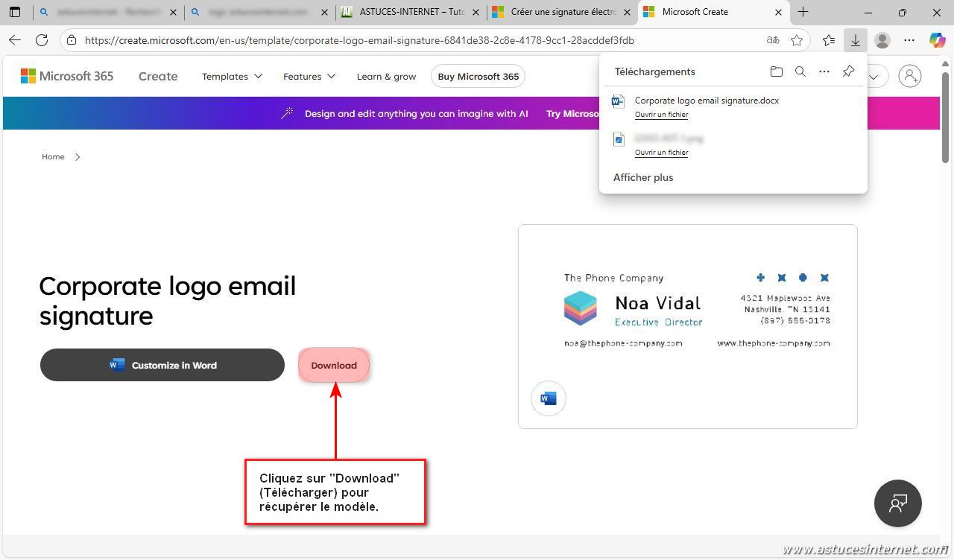Viewport: 954px width, 560px height.
Task: Click the Word badge icon under template preview
Action: point(549,398)
